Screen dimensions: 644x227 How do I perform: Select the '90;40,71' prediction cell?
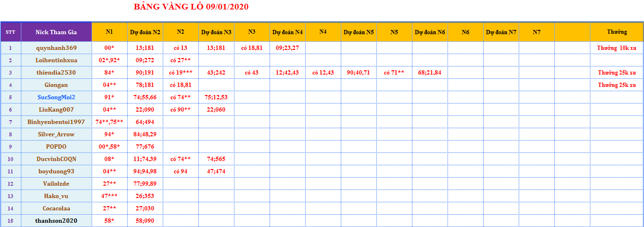pyautogui.click(x=359, y=73)
